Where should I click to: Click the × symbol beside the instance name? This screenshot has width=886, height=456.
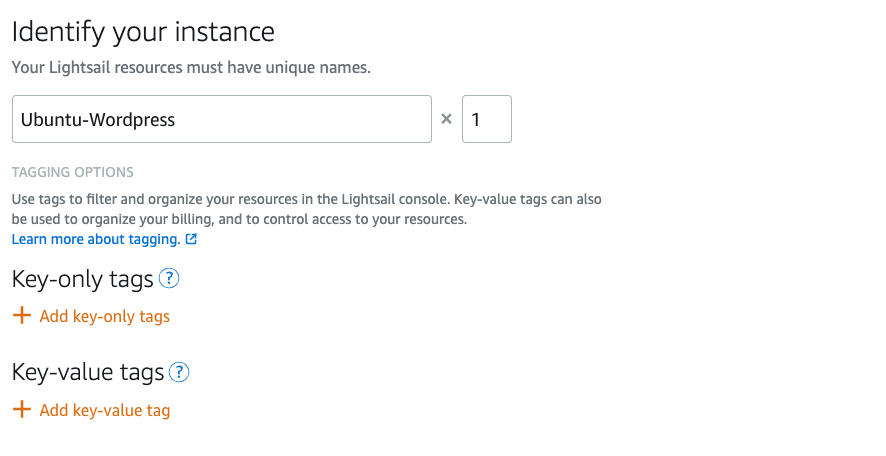click(447, 119)
